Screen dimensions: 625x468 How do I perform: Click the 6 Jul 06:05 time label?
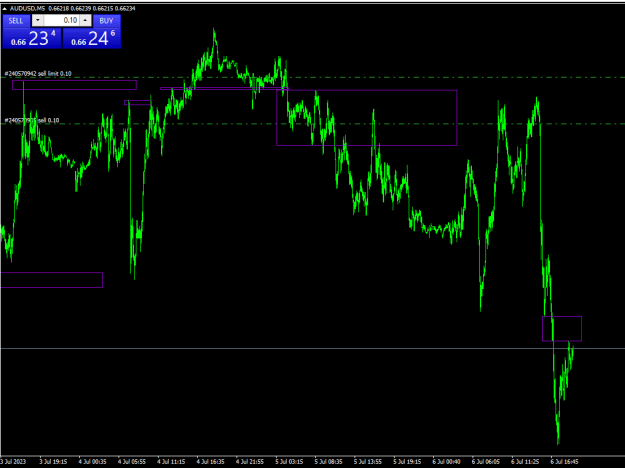click(x=486, y=462)
